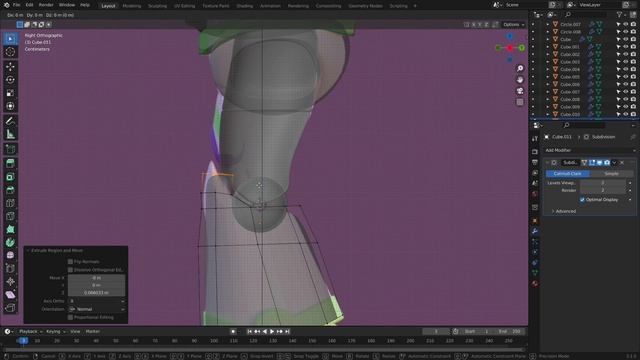Toggle Optimal Display checkbox
Screen dimensions: 640x360
tap(582, 200)
